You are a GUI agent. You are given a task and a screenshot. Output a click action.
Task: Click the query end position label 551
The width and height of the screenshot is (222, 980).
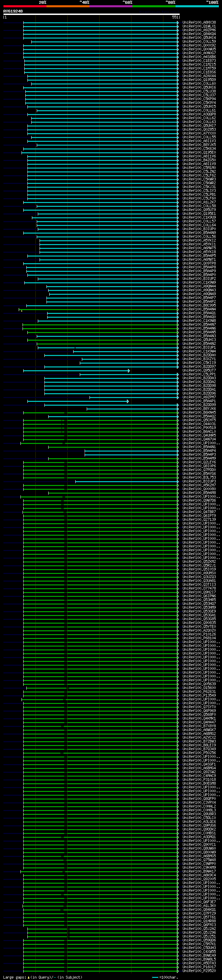point(175,17)
